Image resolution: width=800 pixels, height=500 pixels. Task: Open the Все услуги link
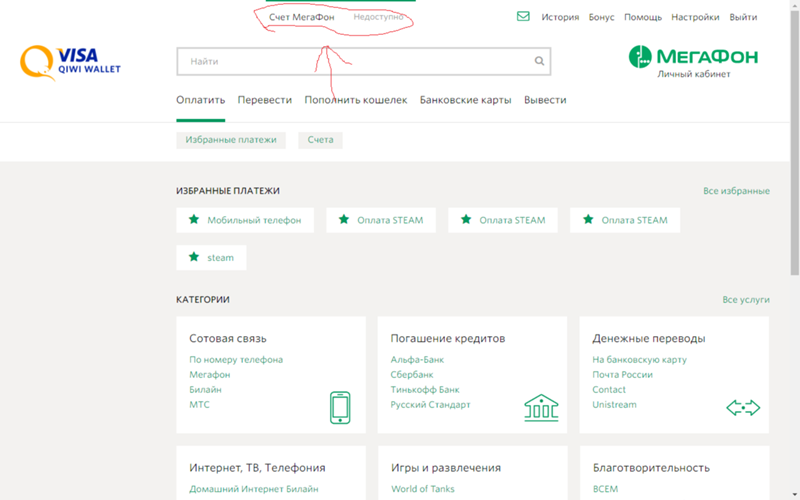coord(745,299)
